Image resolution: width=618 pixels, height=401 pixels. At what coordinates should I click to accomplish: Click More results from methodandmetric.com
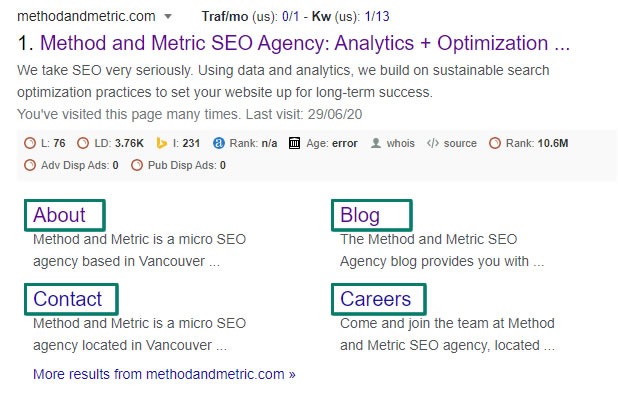pyautogui.click(x=164, y=374)
